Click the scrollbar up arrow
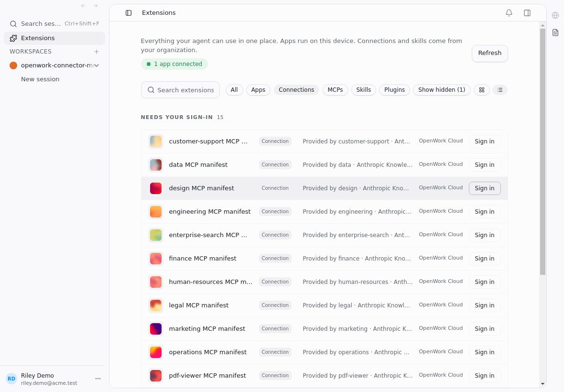The image size is (564, 392). tap(542, 25)
